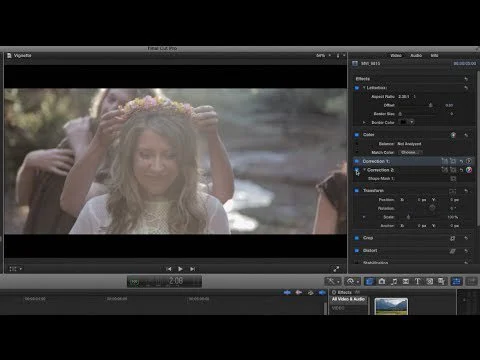Go to the previous edit point
This screenshot has width=480, height=360.
[x=169, y=269]
